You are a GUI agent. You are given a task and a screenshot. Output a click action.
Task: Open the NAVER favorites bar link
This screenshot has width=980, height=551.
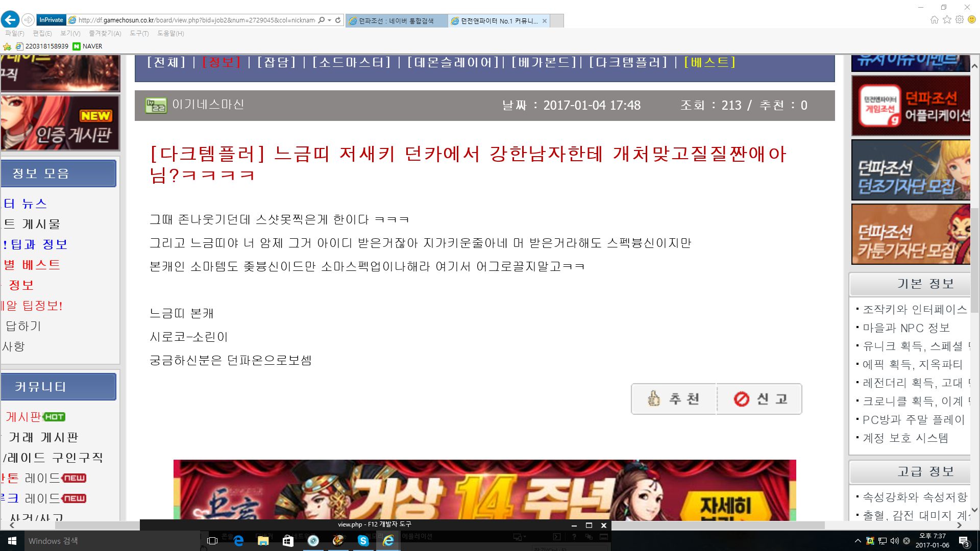click(87, 46)
